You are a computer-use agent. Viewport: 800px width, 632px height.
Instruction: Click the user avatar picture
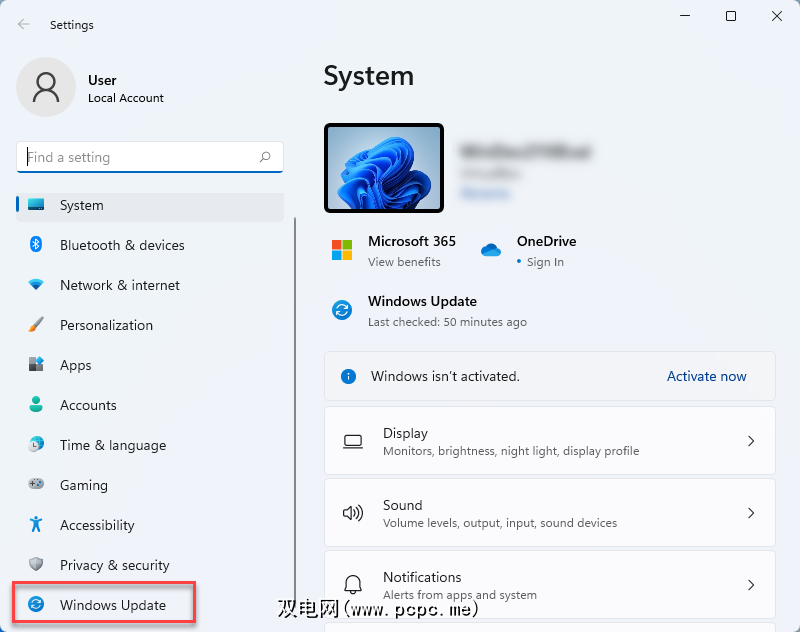pyautogui.click(x=46, y=87)
